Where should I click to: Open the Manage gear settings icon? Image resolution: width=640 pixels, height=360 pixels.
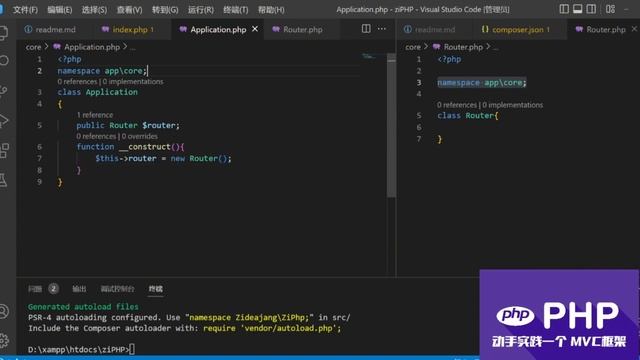click(4, 340)
